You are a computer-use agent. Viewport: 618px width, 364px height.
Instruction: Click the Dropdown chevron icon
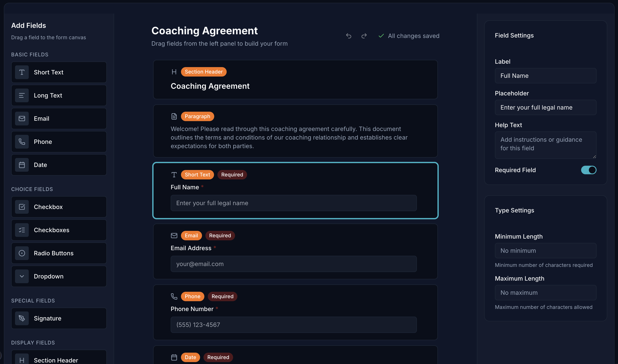pos(22,276)
